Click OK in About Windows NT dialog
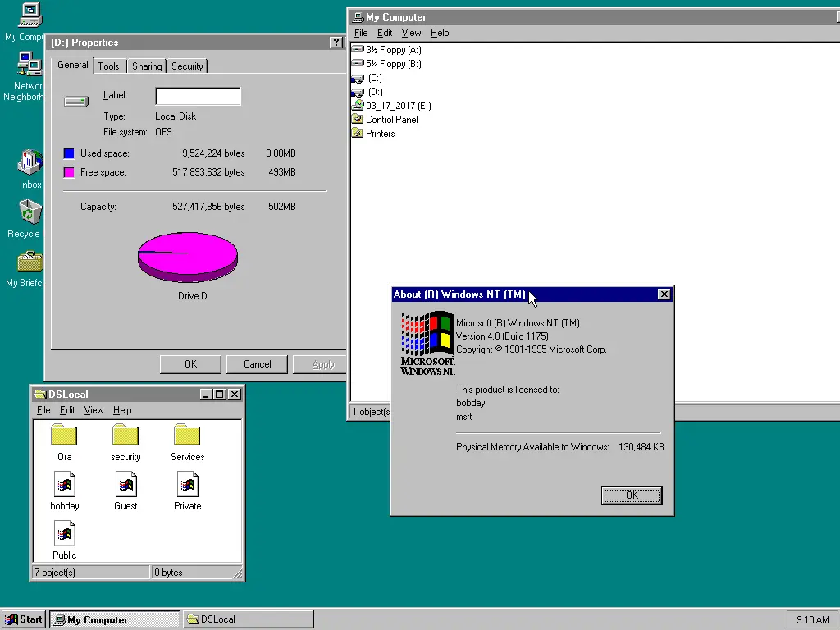840x630 pixels. [632, 495]
